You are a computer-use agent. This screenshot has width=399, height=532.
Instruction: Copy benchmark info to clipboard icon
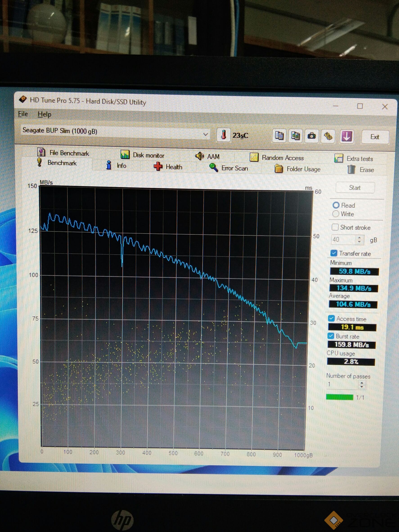279,136
